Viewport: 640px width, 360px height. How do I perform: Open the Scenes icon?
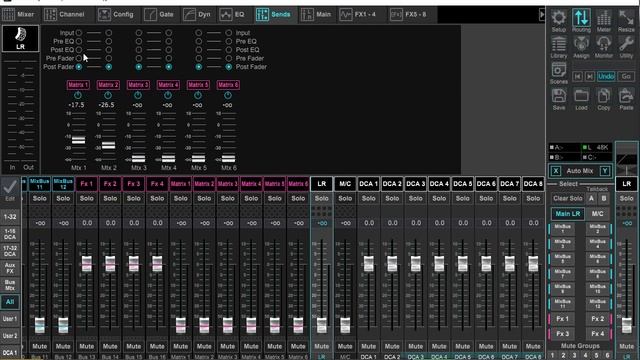559,70
